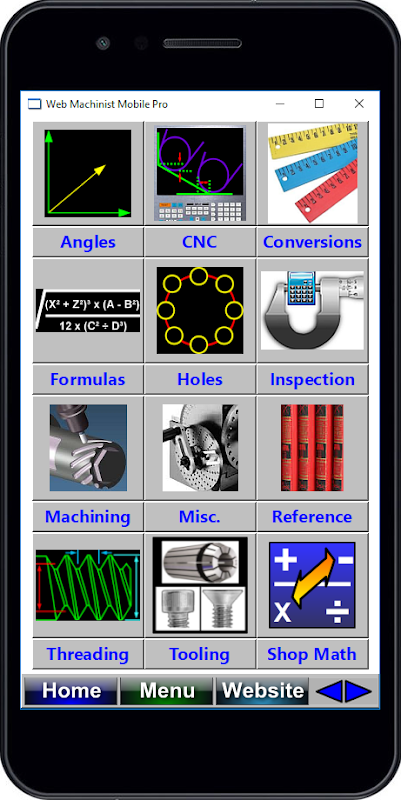Open the square root Formulas image
Image resolution: width=401 pixels, height=800 pixels.
tap(88, 310)
